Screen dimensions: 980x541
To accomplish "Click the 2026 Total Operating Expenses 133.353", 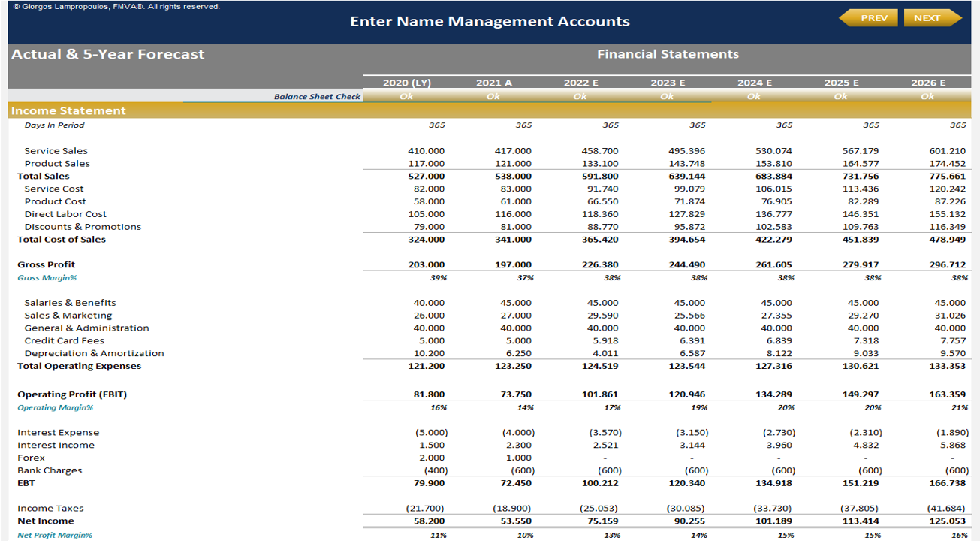I will coord(948,367).
